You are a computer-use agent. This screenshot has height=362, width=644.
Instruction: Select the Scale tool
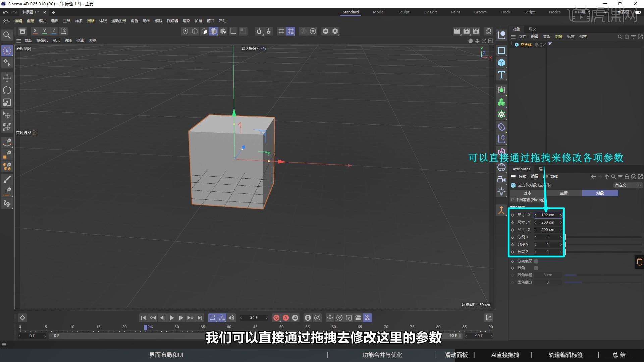point(7,102)
